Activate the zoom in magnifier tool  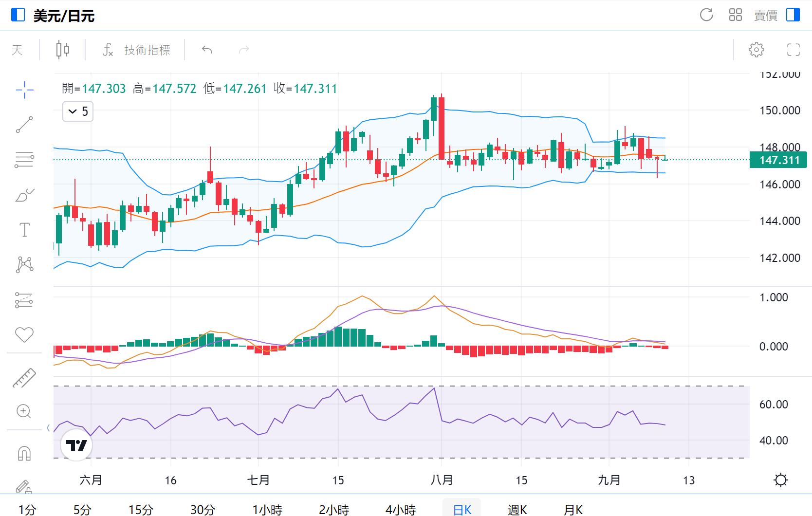click(24, 411)
